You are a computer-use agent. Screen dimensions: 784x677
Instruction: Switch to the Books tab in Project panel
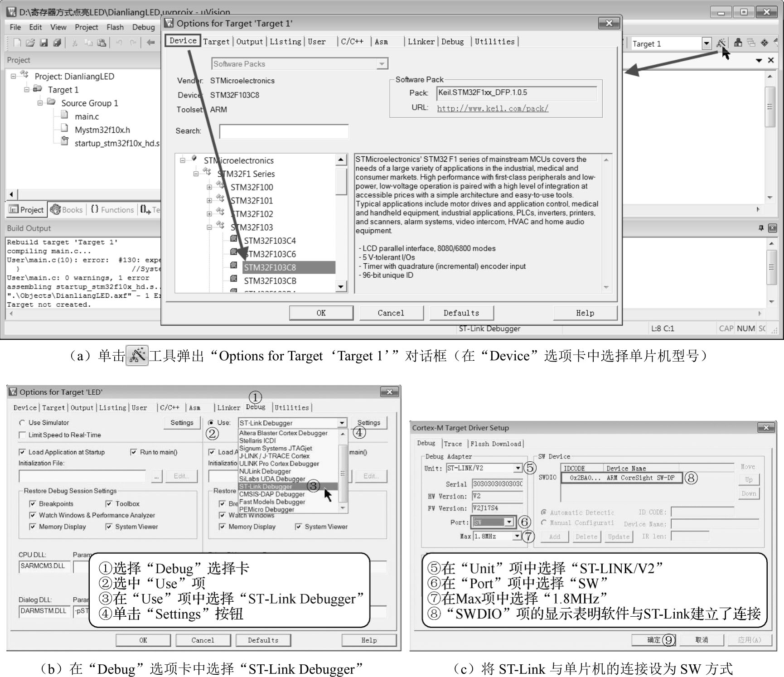coord(67,210)
